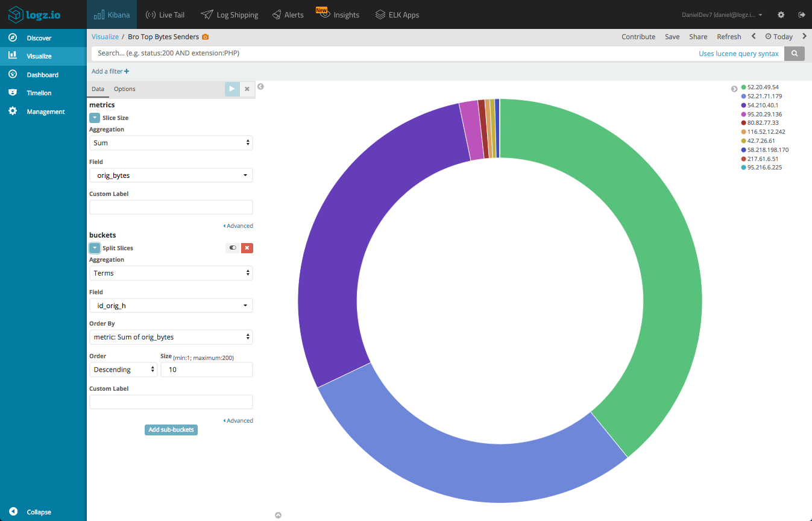The height and width of the screenshot is (521, 812).
Task: Click Add a filter
Action: 110,71
